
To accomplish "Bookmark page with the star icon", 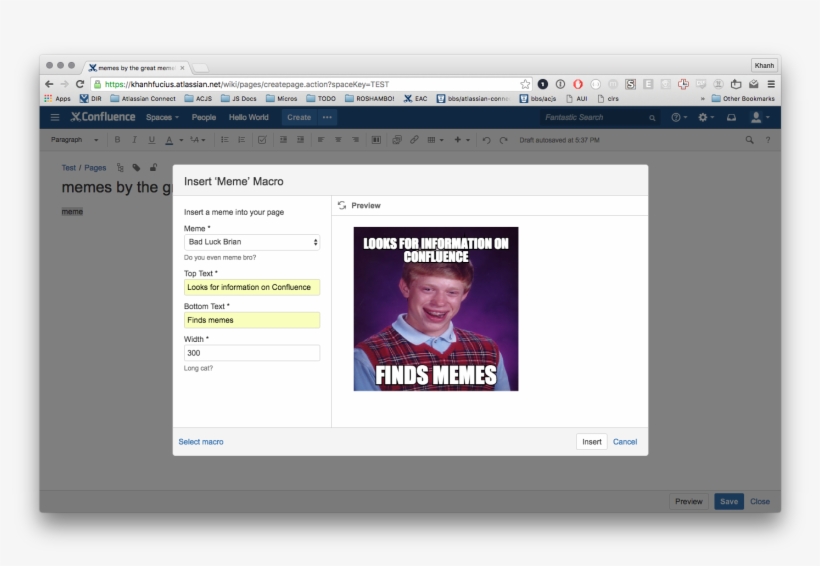I will (525, 84).
